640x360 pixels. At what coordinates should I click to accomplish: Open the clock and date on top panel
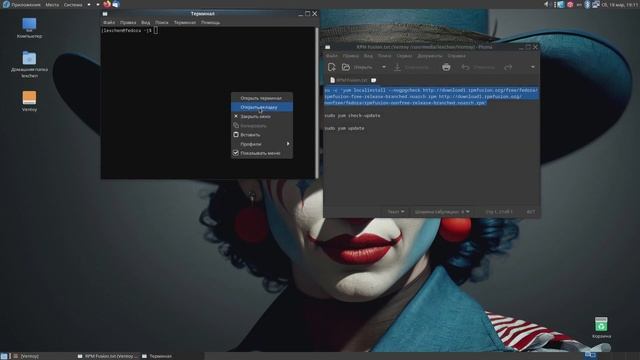[x=620, y=4]
